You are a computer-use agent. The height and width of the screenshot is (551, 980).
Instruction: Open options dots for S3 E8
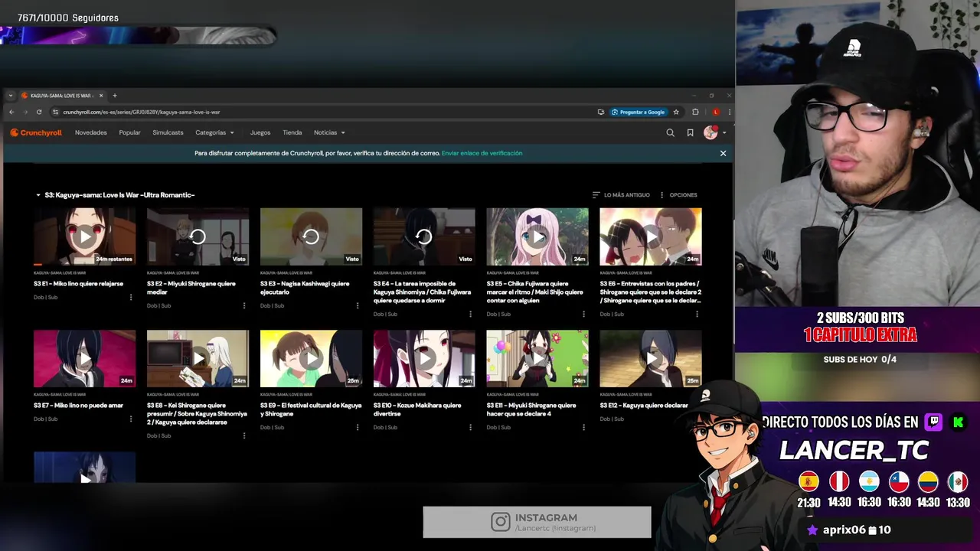[244, 435]
